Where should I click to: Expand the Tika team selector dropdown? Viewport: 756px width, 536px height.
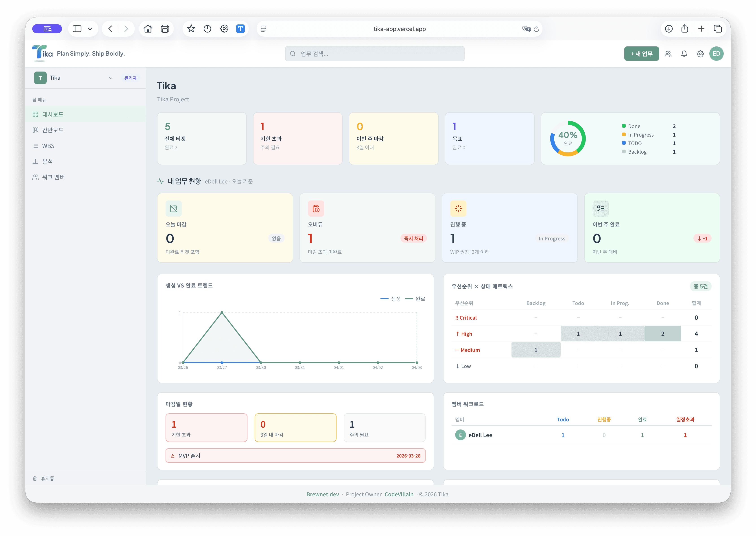[111, 78]
